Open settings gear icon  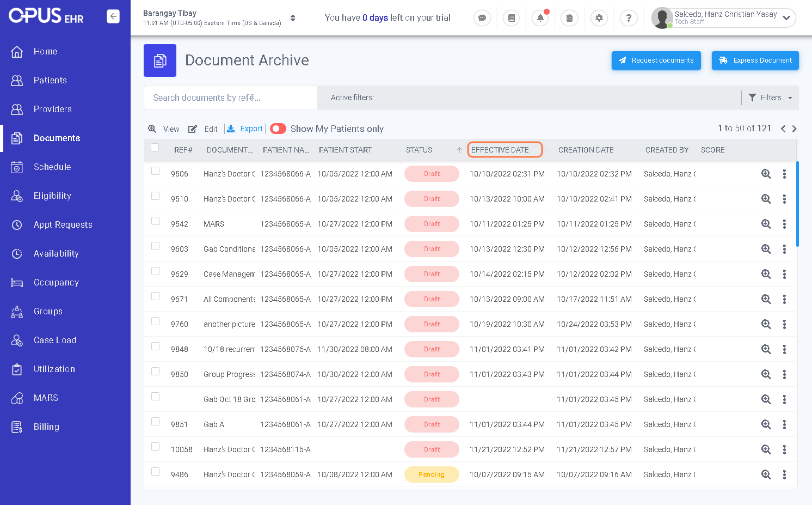(599, 18)
